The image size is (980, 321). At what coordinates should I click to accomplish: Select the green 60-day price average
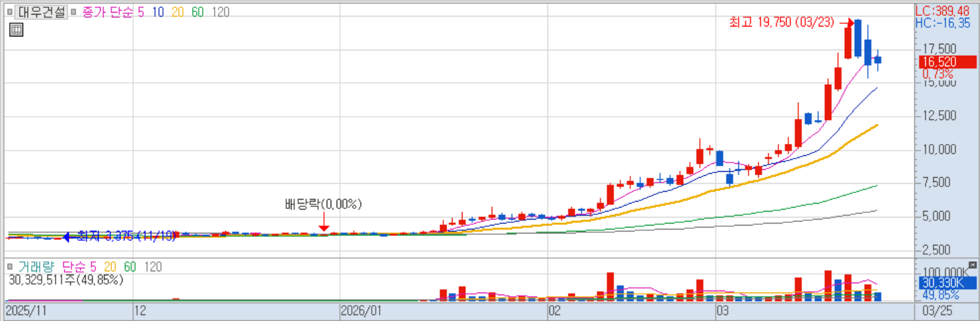pos(197,12)
